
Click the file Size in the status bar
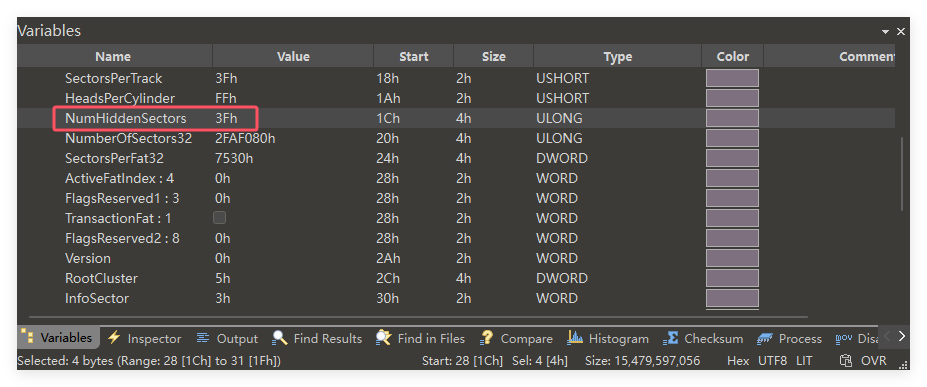click(x=643, y=360)
